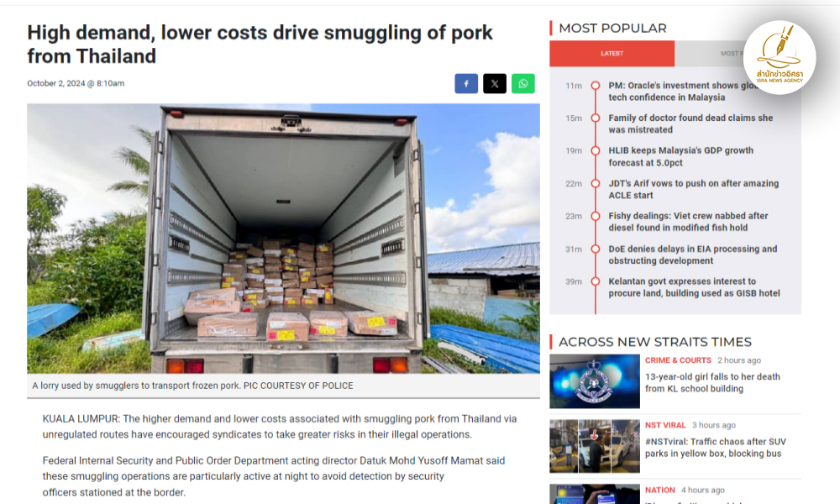This screenshot has height=504, width=840.
Task: Open the traffic chaos SUV thumbnail
Action: click(595, 446)
